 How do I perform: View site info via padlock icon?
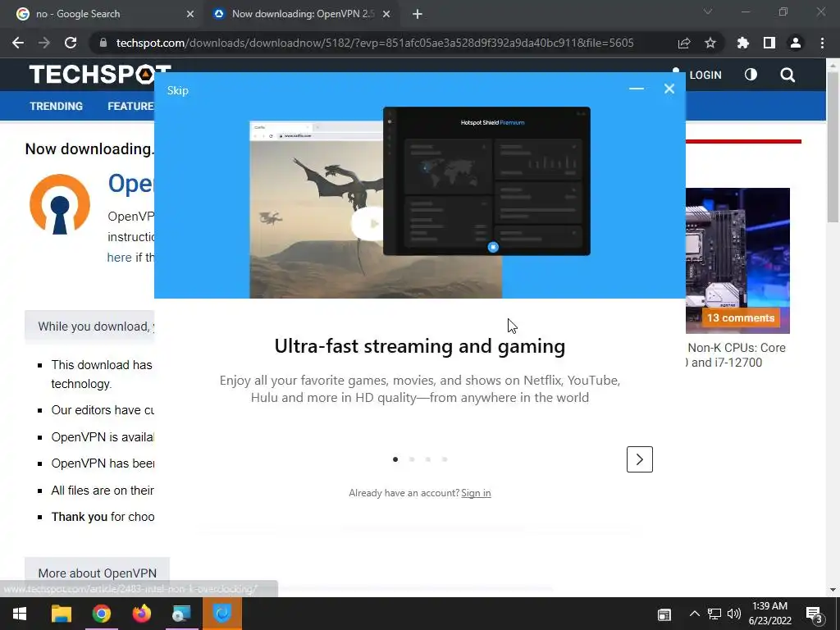click(103, 43)
